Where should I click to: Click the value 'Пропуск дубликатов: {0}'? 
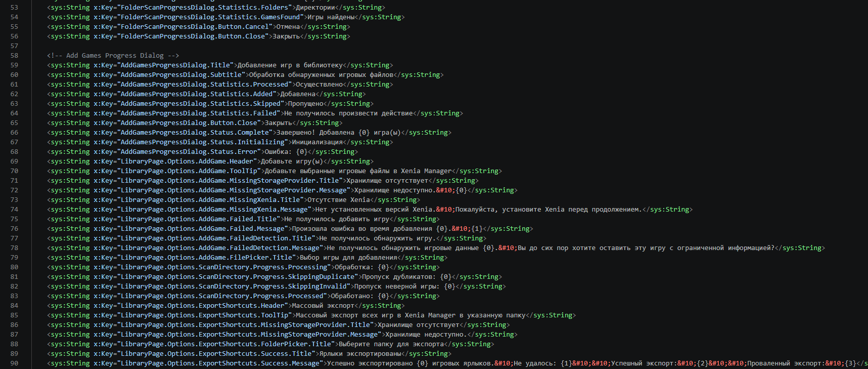[407, 277]
